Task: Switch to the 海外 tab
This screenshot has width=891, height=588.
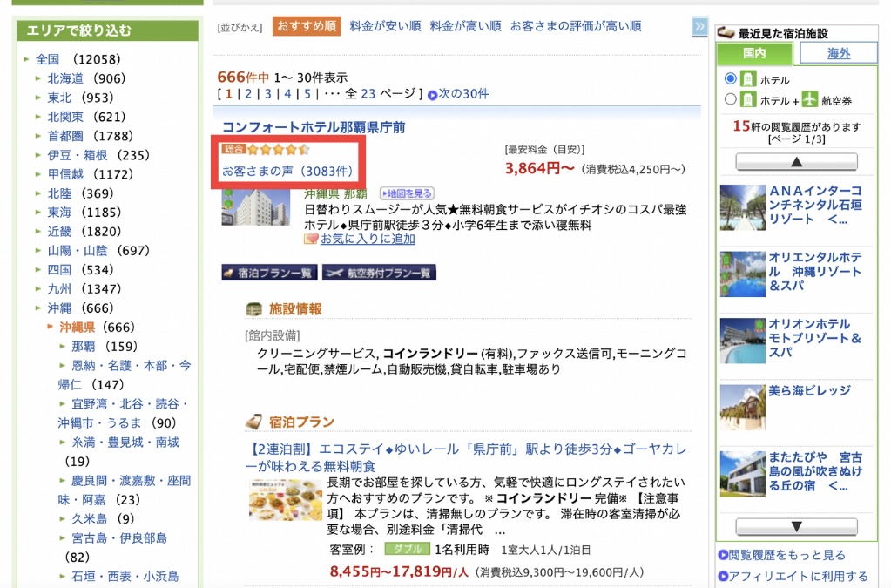Action: [x=838, y=54]
